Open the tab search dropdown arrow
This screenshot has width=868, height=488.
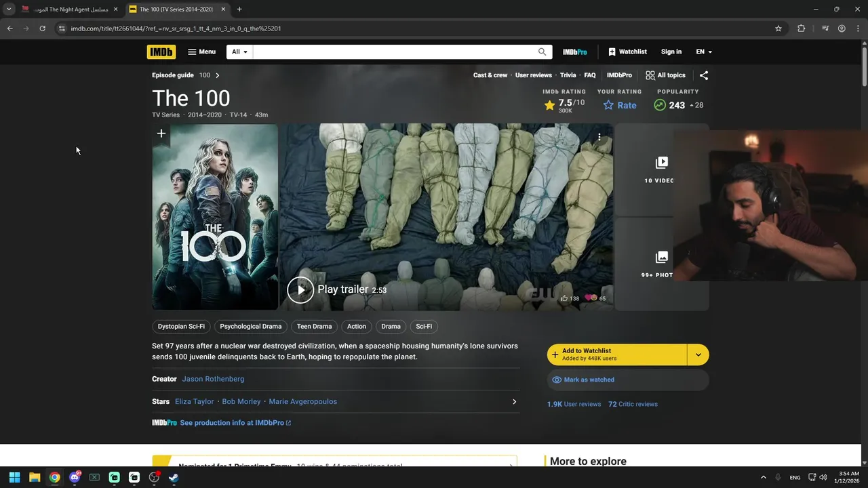[8, 9]
